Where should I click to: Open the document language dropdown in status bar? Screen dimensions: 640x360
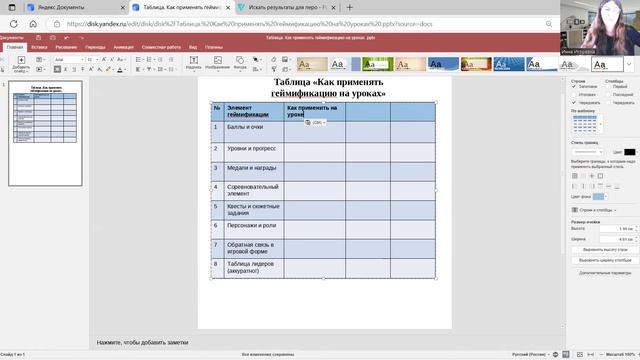531,354
